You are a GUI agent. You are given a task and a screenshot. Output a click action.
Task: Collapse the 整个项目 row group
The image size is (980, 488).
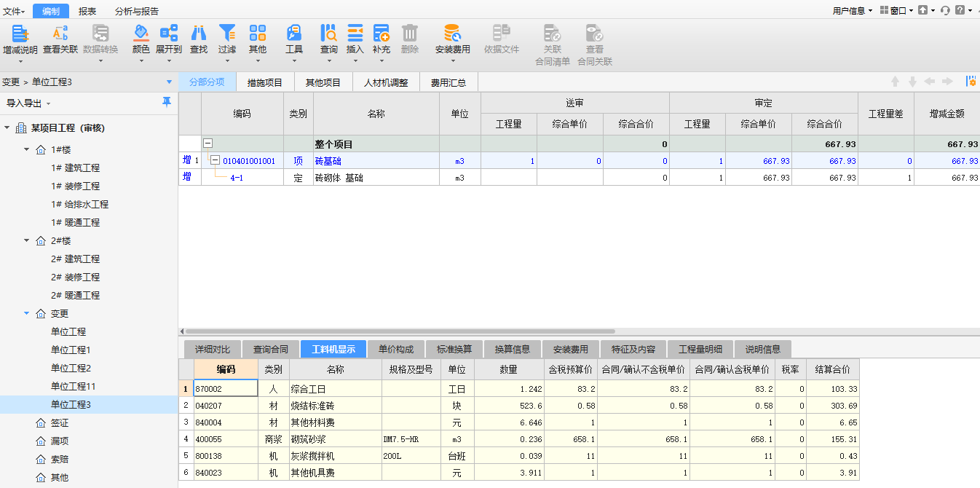208,144
